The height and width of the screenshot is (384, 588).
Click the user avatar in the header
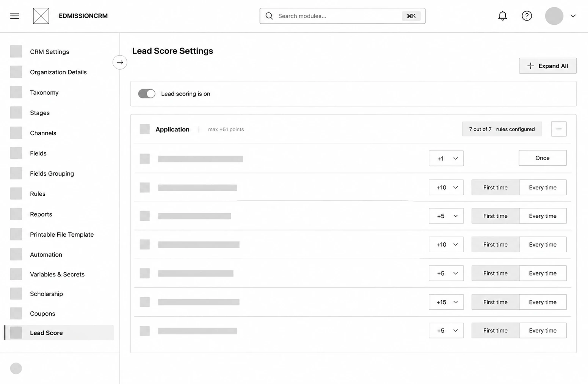coord(554,16)
